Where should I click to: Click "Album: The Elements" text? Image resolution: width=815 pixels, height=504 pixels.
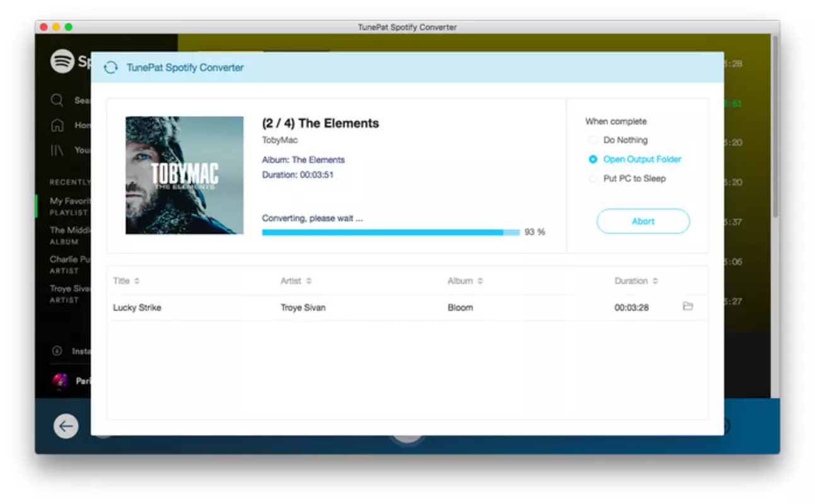303,160
